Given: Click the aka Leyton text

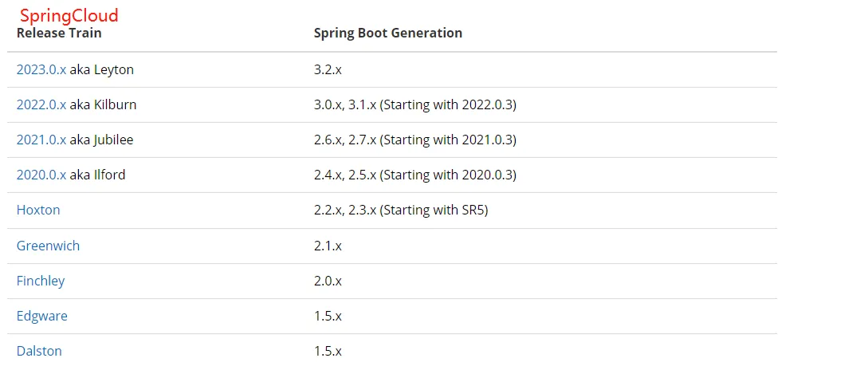Looking at the screenshot, I should (102, 69).
